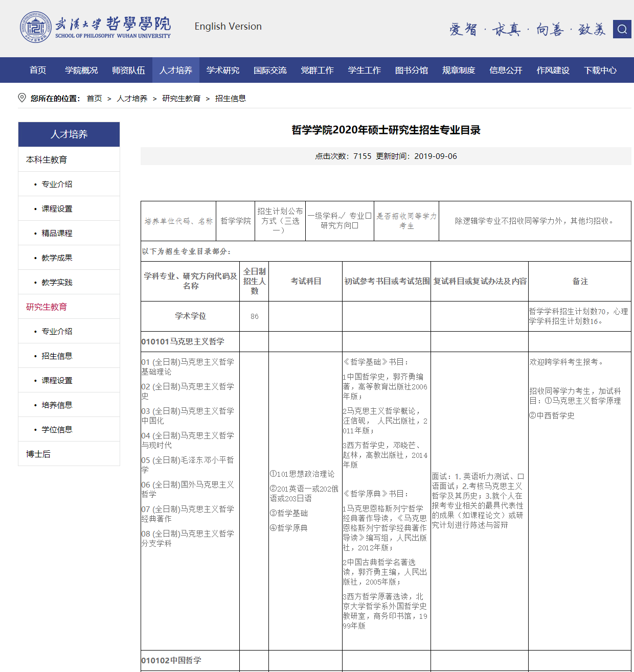Click the 010101马克思主义哲学 row heading
This screenshot has height=672, width=634.
183,341
